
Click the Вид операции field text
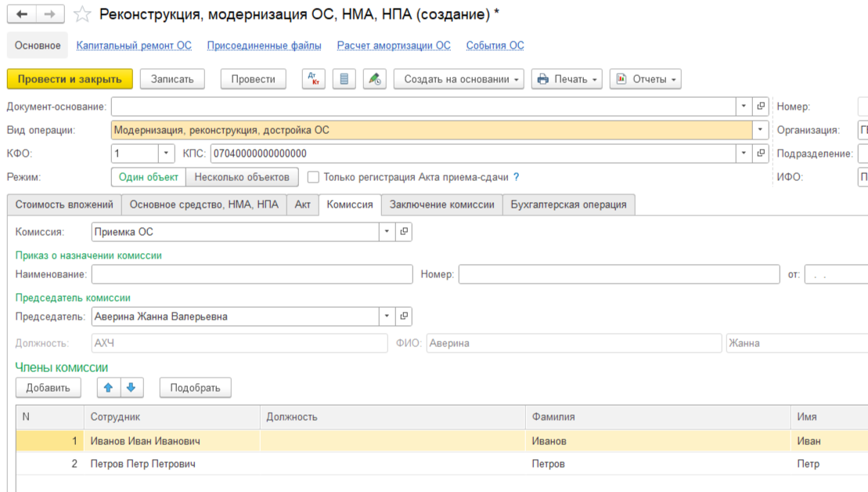point(431,130)
